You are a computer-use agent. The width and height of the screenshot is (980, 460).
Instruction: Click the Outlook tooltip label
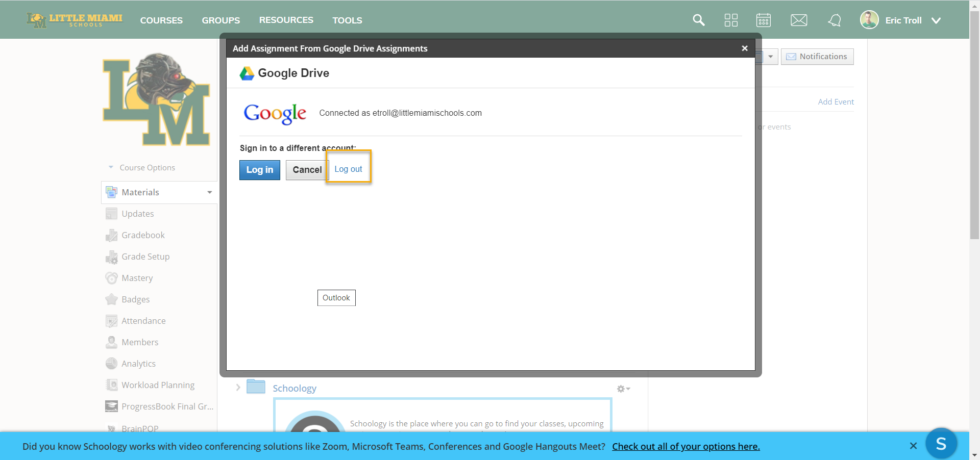coord(336,298)
